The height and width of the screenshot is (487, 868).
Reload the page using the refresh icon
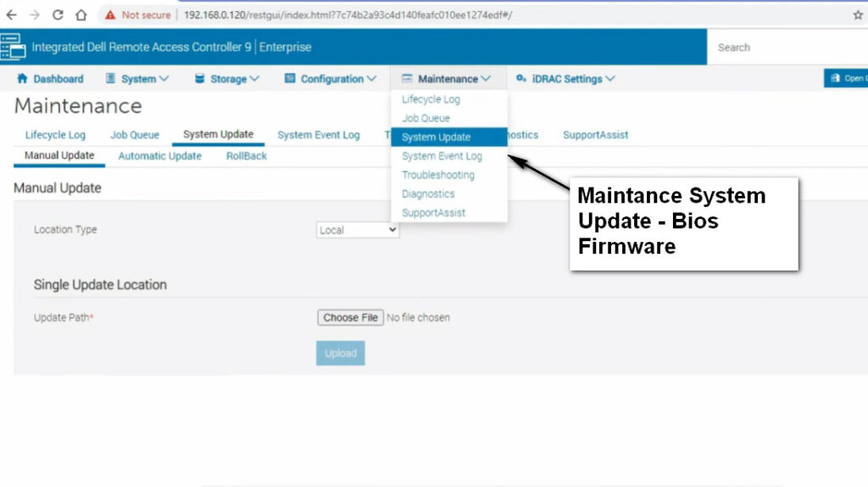(58, 14)
